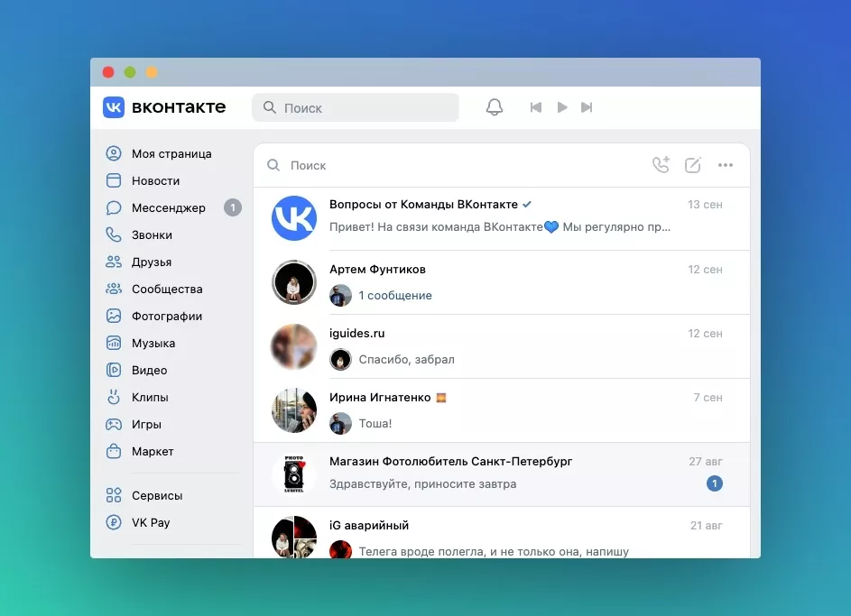Click 'Спасибо, забрал' message preview

(406, 360)
